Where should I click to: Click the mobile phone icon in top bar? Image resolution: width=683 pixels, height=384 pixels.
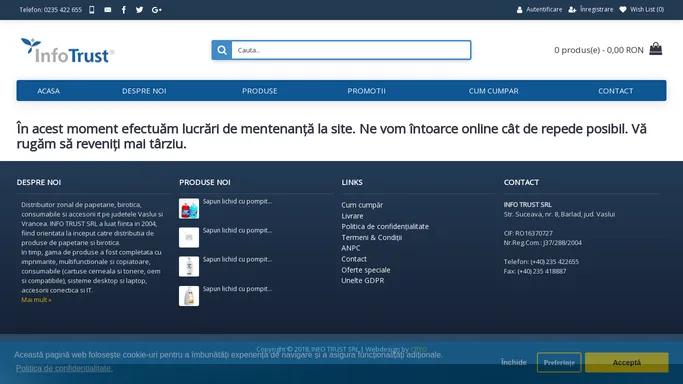[x=91, y=10]
